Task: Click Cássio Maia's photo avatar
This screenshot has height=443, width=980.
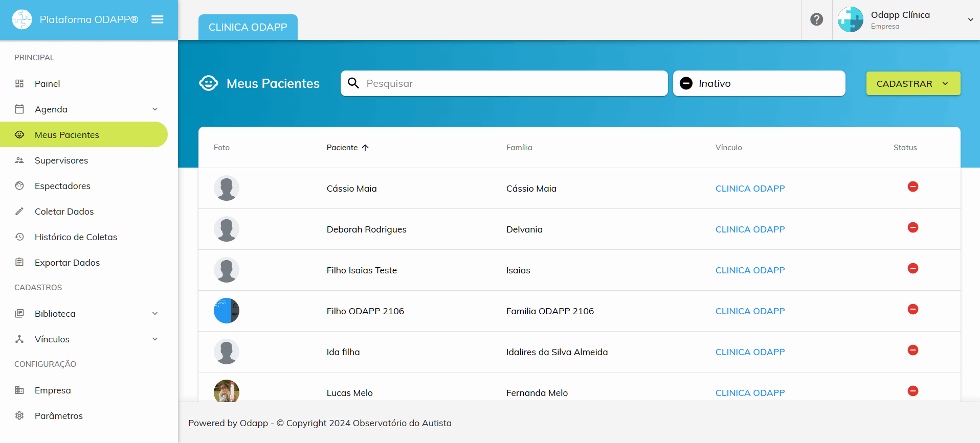Action: pyautogui.click(x=227, y=188)
